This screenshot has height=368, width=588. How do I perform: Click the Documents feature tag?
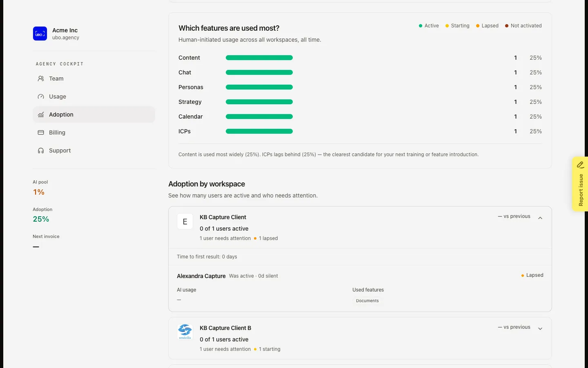367,301
